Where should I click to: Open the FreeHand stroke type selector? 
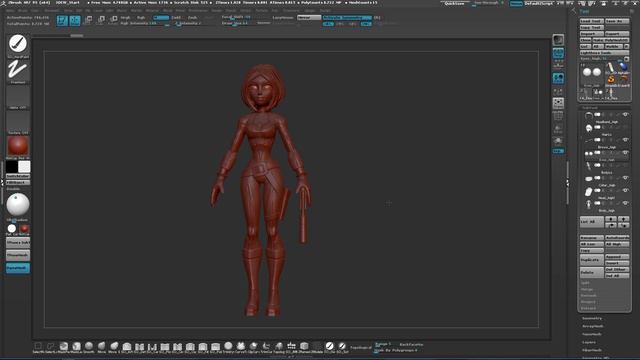click(18, 69)
